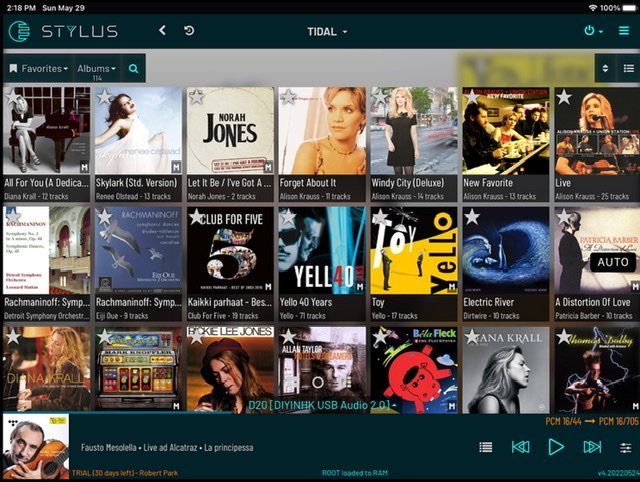Open the Mark Knopfler slot machine album cover
Screen dimensions: 640x482
(x=138, y=369)
